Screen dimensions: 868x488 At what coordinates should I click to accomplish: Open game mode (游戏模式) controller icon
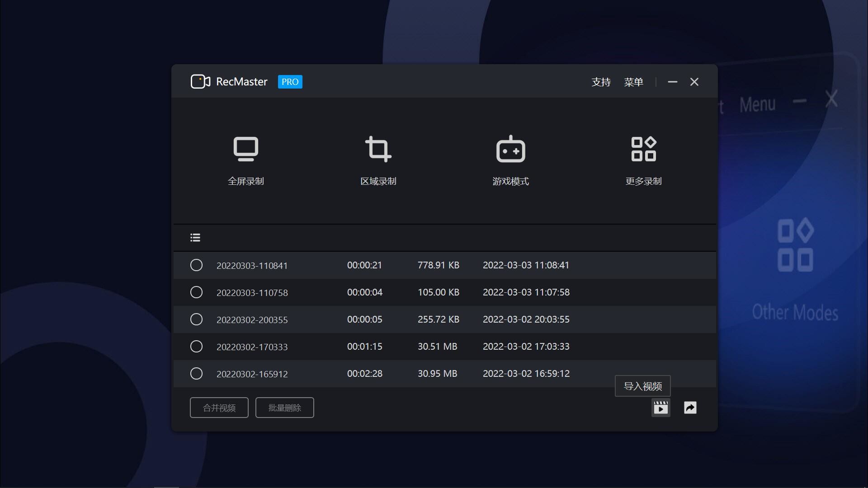point(510,149)
